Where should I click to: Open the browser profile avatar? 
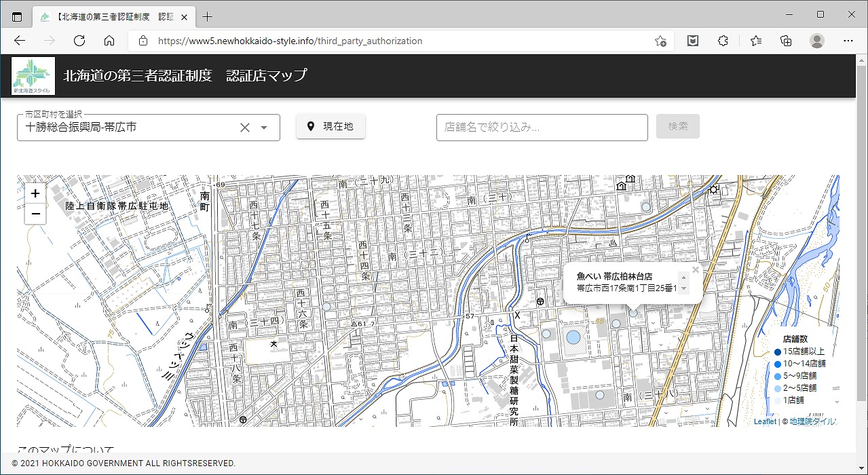(816, 41)
